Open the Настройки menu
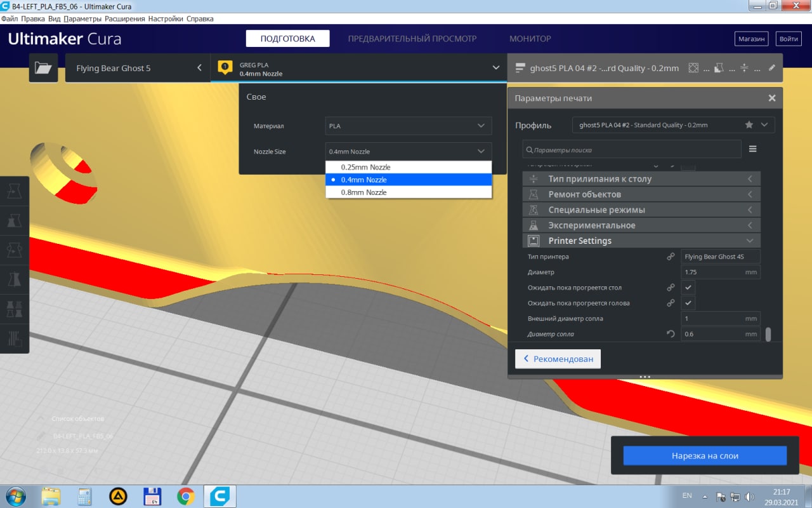812x508 pixels. click(166, 18)
